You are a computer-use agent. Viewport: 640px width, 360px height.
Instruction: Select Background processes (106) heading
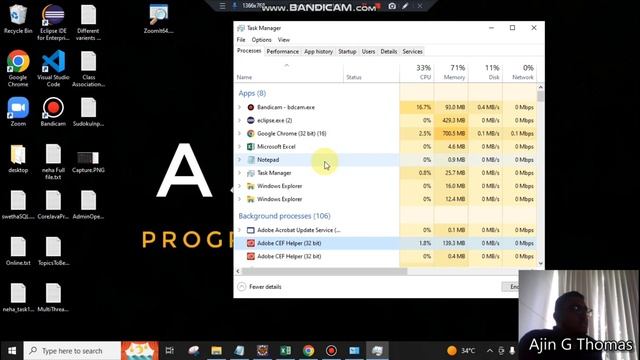[x=284, y=216]
